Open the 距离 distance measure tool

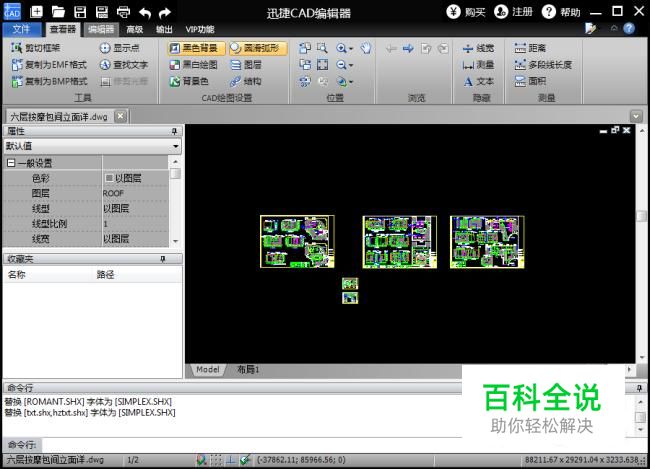point(530,48)
